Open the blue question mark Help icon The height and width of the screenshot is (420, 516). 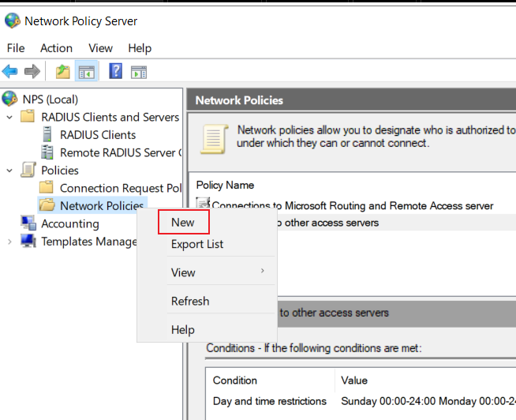[115, 71]
